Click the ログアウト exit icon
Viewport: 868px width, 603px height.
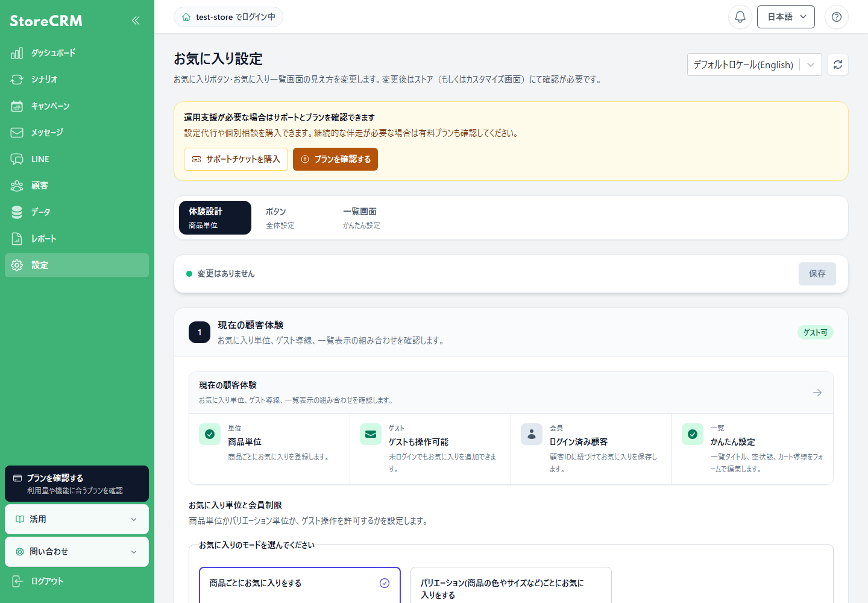(x=17, y=581)
